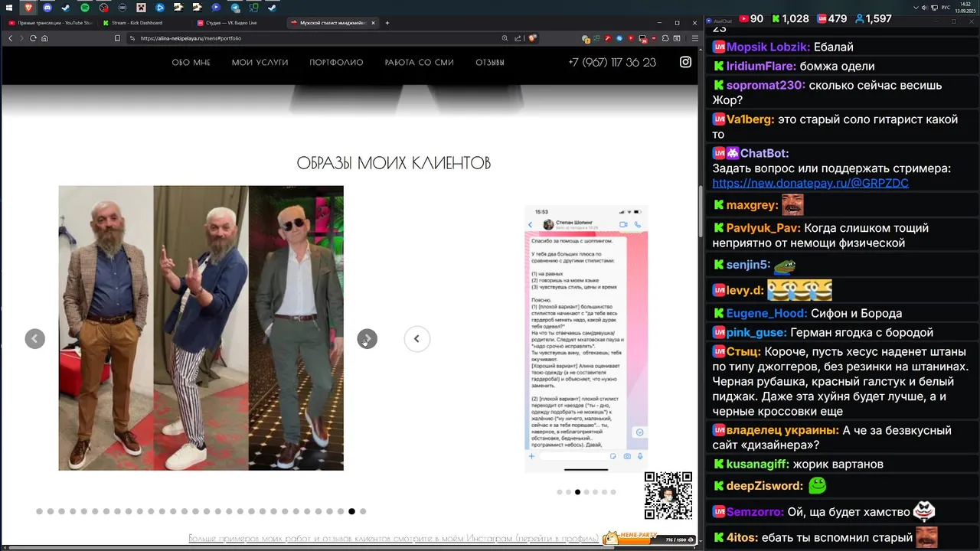Viewport: 980px width, 551px height.
Task: Click kusanagiff username in chat
Action: pyautogui.click(x=763, y=465)
